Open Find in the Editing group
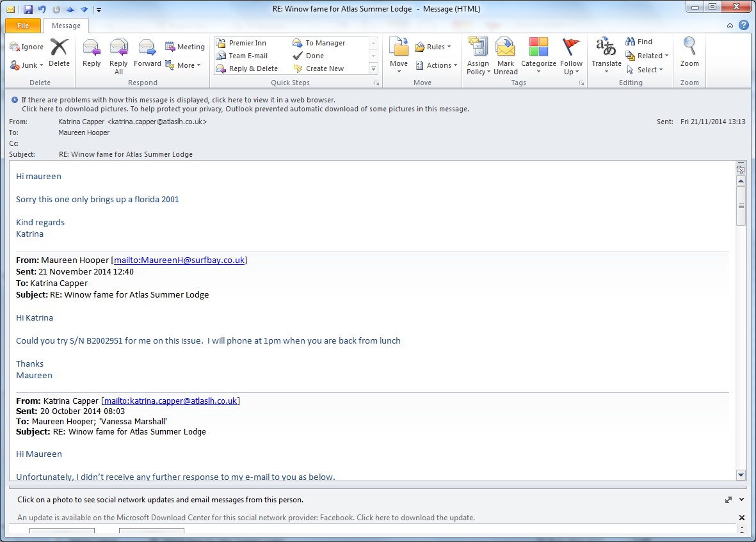The width and height of the screenshot is (756, 542). coord(638,42)
